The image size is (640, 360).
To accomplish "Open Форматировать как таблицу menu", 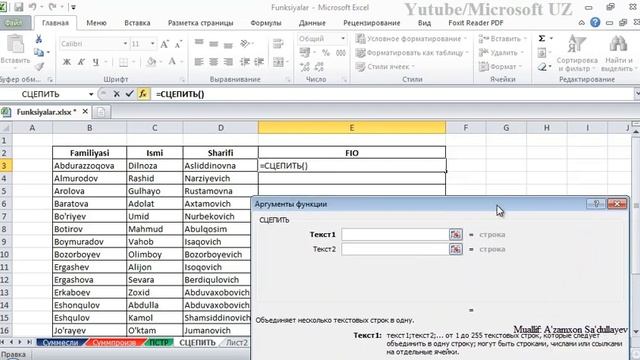I will [x=412, y=53].
